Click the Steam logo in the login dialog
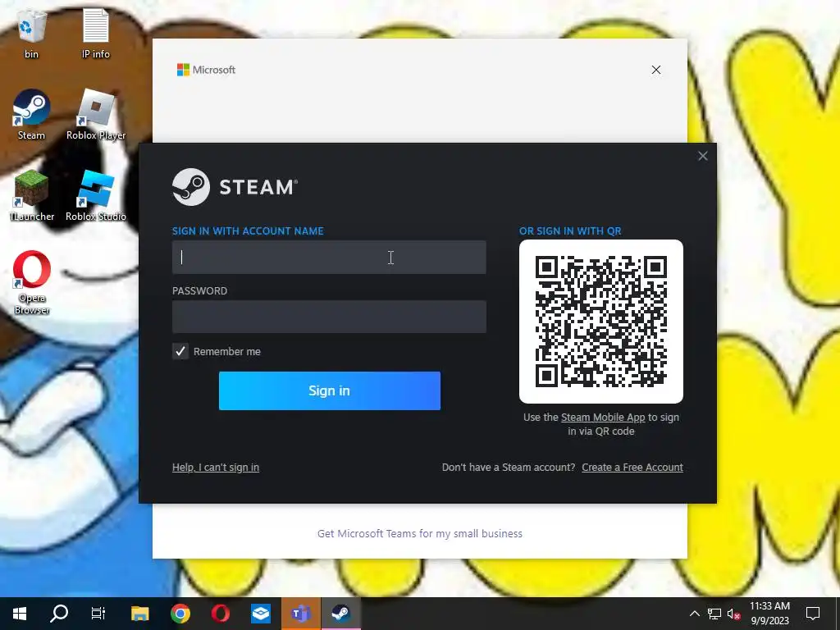 (x=235, y=187)
